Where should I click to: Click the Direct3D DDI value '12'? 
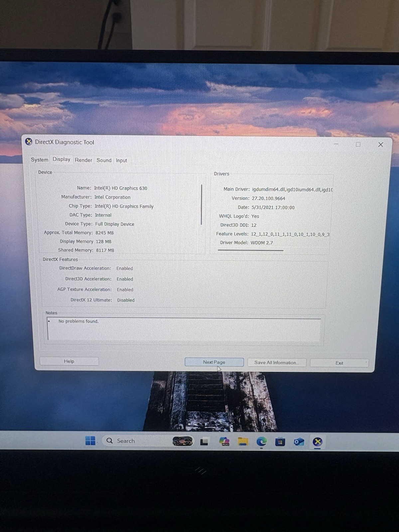254,225
